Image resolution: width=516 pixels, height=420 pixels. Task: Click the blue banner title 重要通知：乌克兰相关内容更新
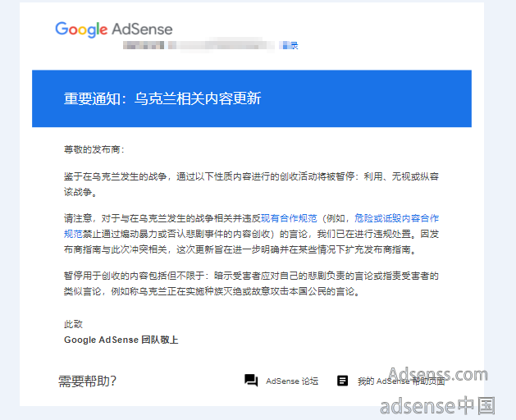(x=162, y=98)
